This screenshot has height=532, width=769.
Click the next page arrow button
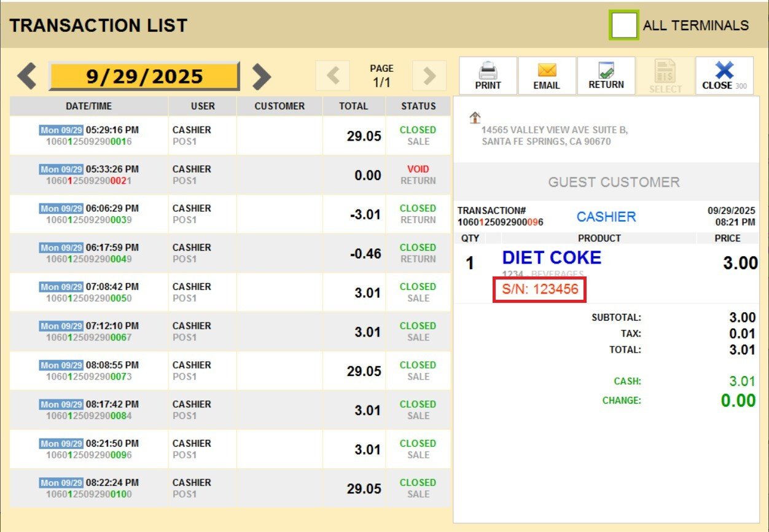[x=429, y=76]
